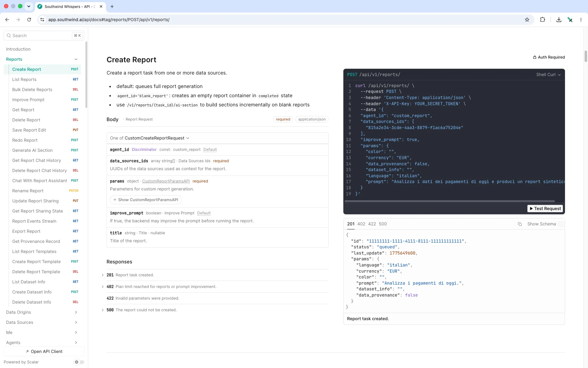The width and height of the screenshot is (588, 368).
Task: Switch to the 500 response tab
Action: 383,224
